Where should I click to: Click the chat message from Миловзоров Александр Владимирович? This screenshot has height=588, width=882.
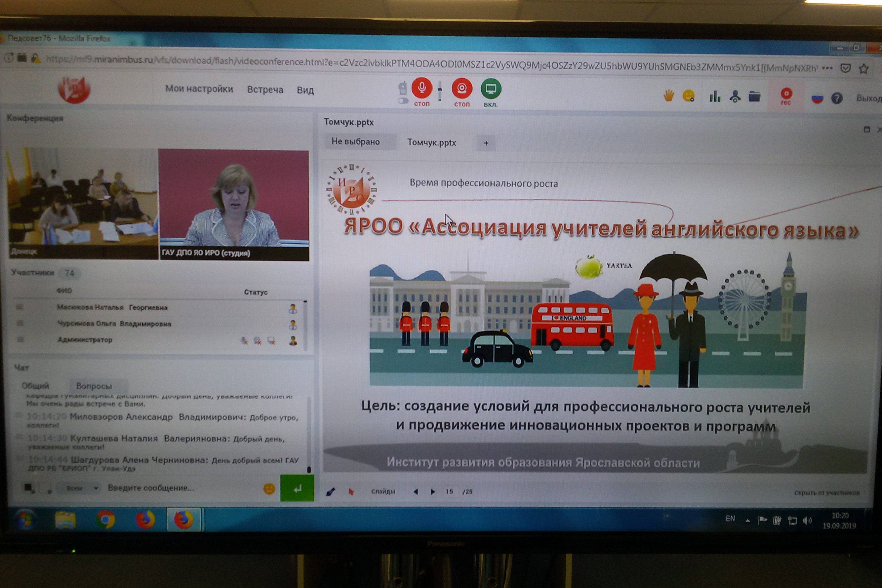[x=163, y=421]
